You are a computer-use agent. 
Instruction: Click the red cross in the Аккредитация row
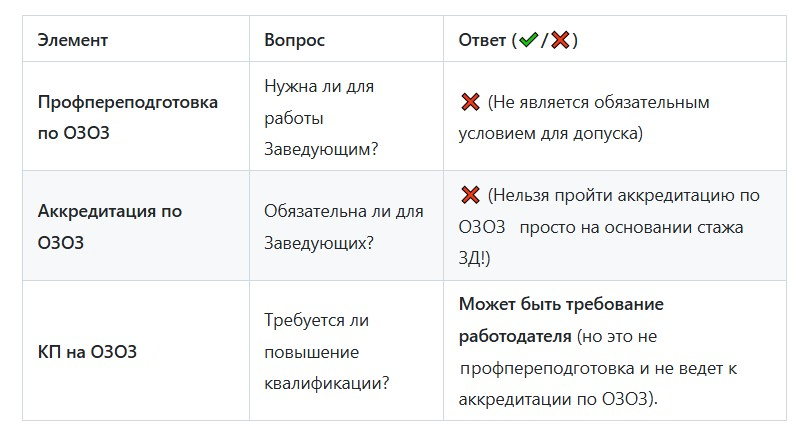(469, 196)
